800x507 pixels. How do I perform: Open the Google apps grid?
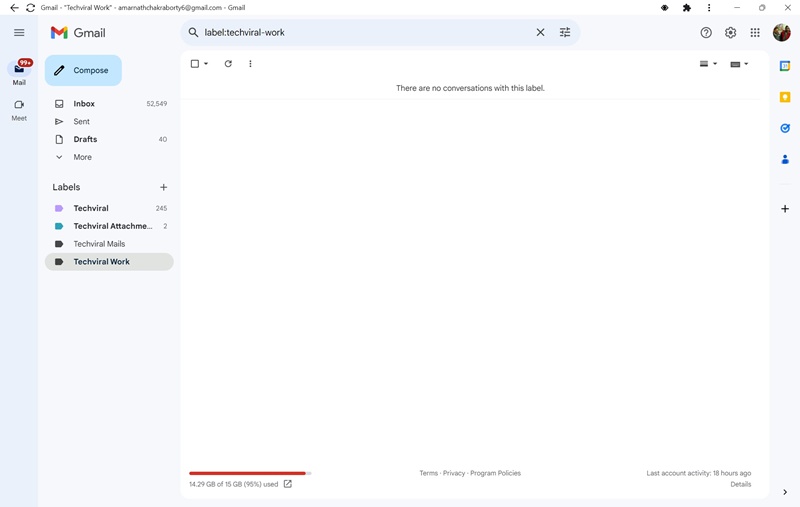click(755, 33)
